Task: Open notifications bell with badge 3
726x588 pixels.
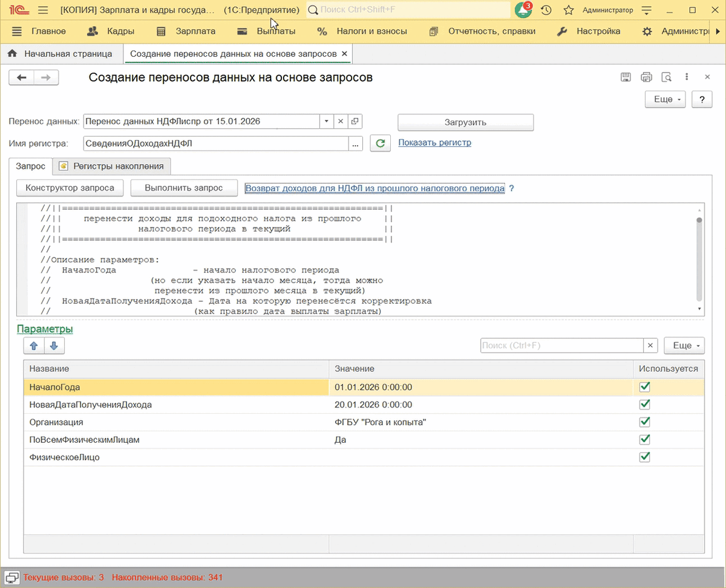Action: pyautogui.click(x=523, y=10)
